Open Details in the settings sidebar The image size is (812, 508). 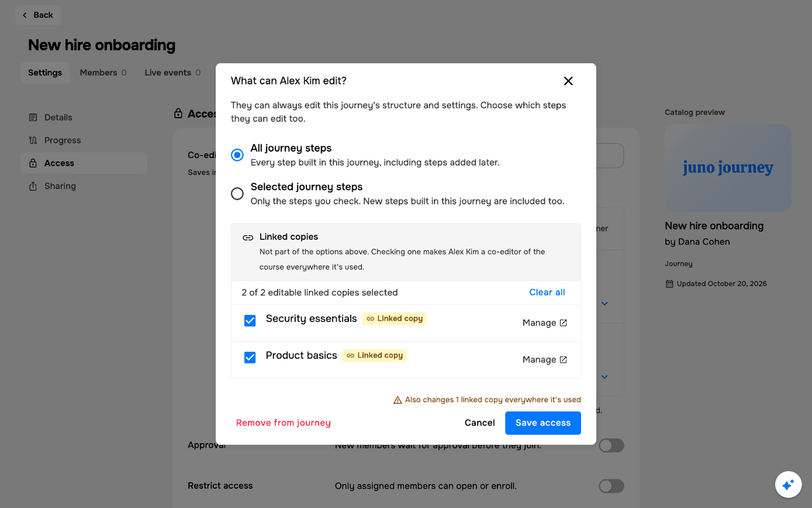click(84, 117)
